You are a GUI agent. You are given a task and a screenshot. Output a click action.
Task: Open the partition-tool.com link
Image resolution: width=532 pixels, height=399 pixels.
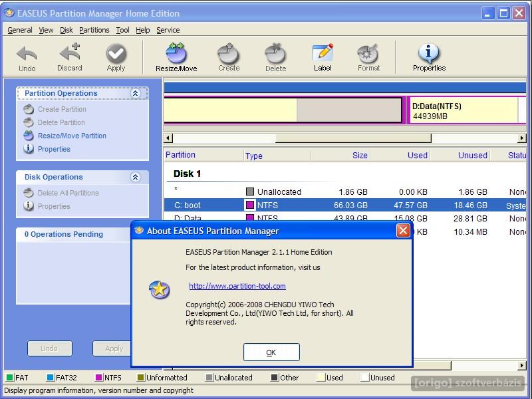[237, 286]
